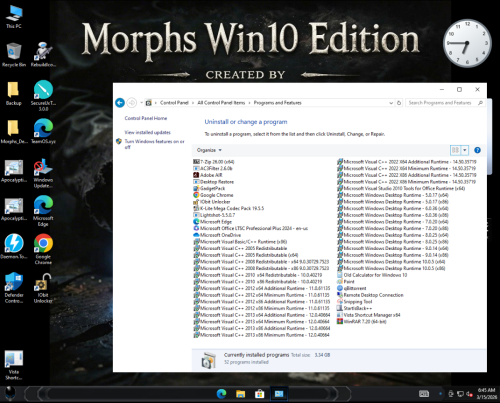
Task: Open the blue Help question mark
Action: pyautogui.click(x=477, y=150)
